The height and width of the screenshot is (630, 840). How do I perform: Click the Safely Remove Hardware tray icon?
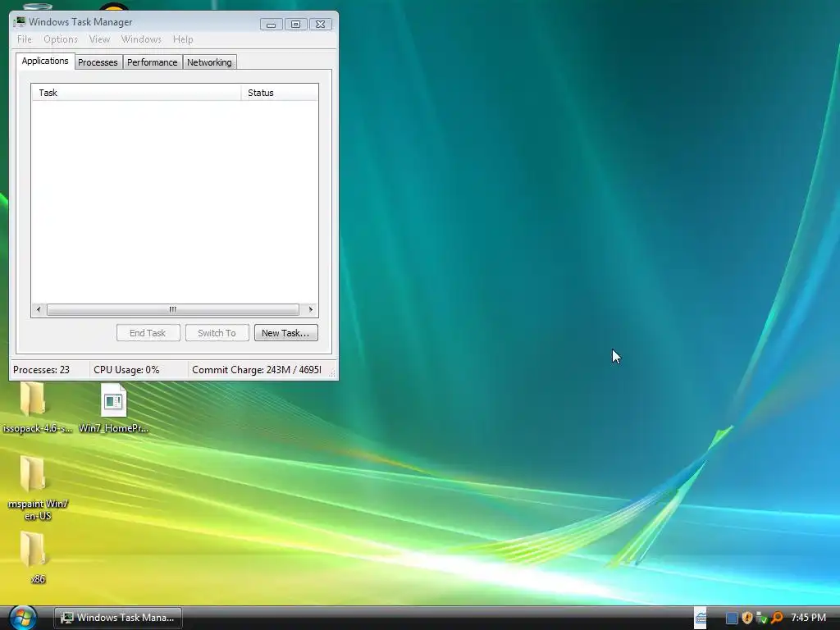tap(761, 618)
